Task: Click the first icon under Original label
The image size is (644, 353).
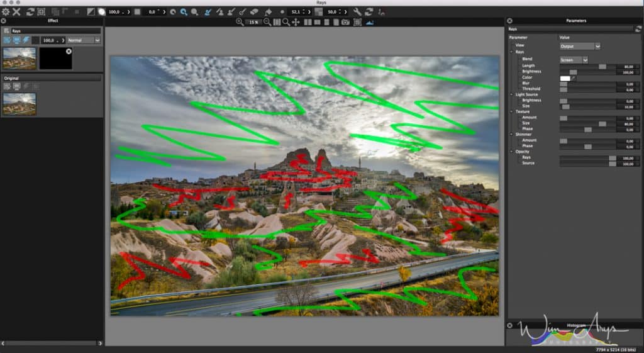Action: [7, 86]
